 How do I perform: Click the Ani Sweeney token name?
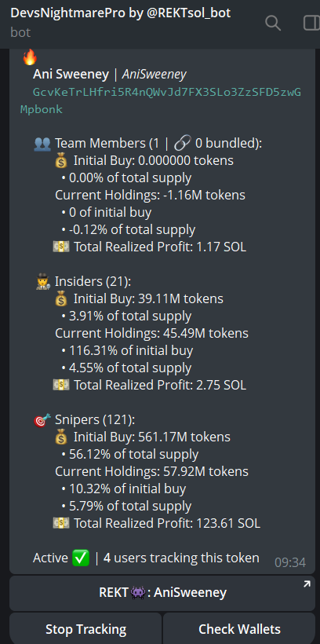coord(71,75)
